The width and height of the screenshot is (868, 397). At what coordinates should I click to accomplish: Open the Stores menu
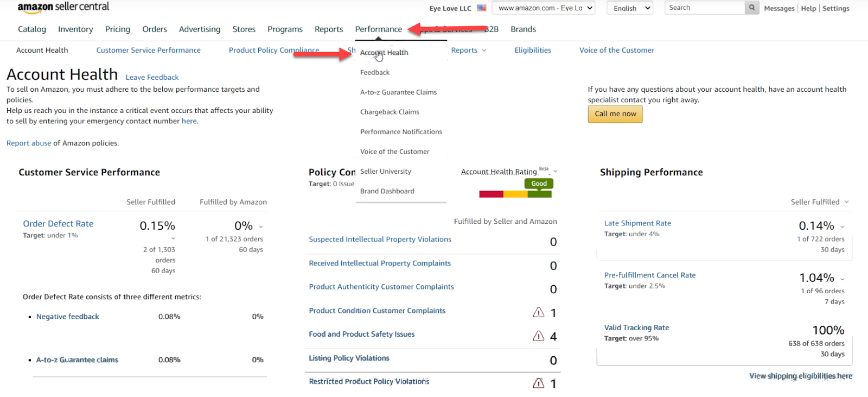click(x=244, y=29)
